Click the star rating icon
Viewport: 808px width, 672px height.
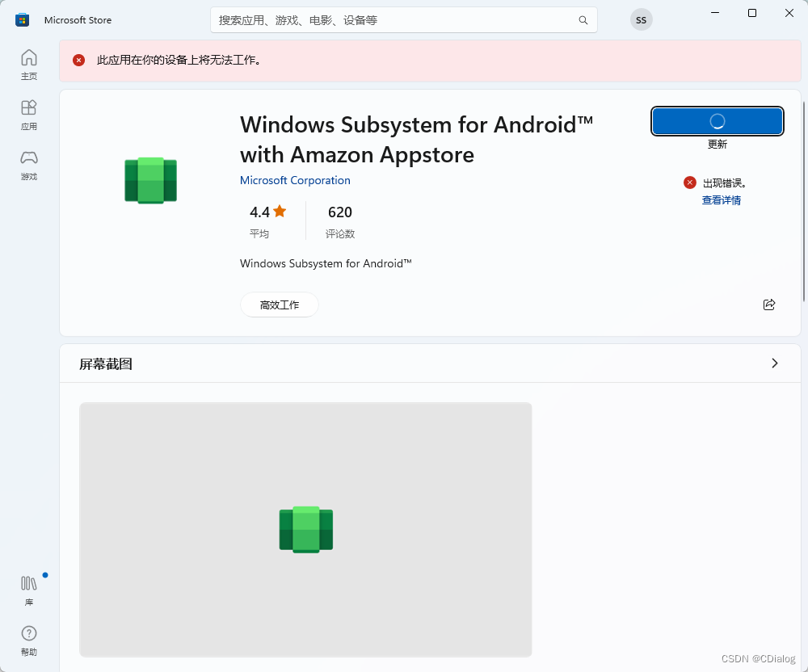280,211
